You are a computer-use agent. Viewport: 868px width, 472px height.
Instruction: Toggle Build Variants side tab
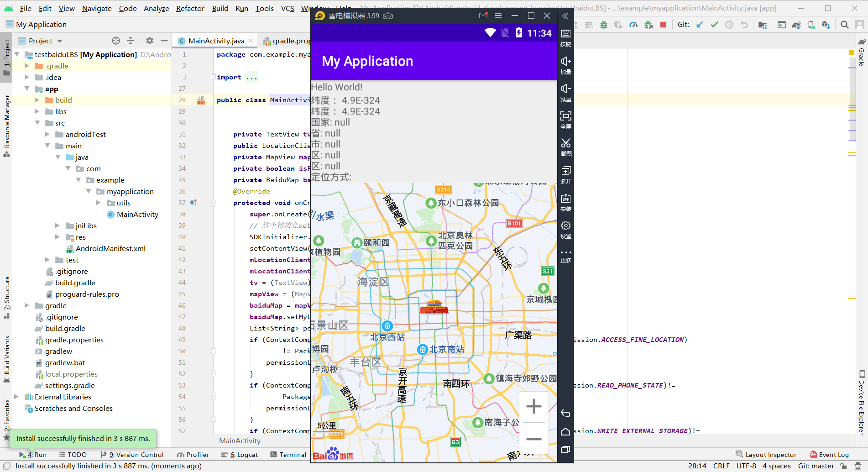[x=6, y=359]
